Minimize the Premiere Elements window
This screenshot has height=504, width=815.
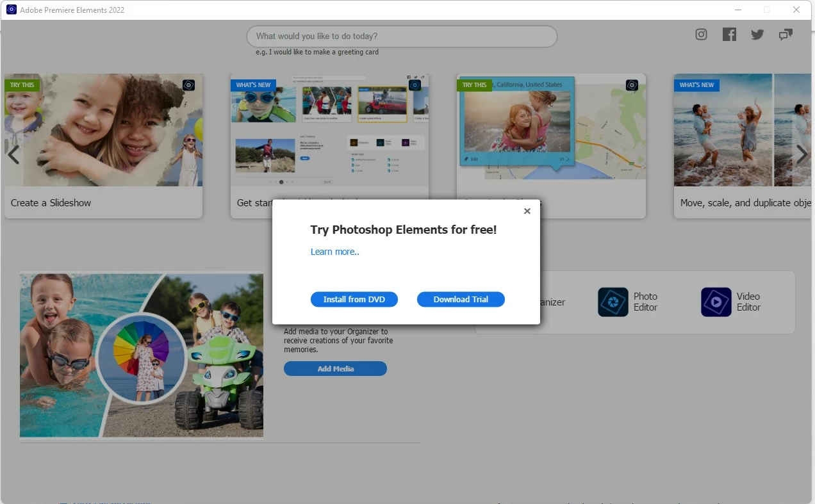[x=737, y=10]
